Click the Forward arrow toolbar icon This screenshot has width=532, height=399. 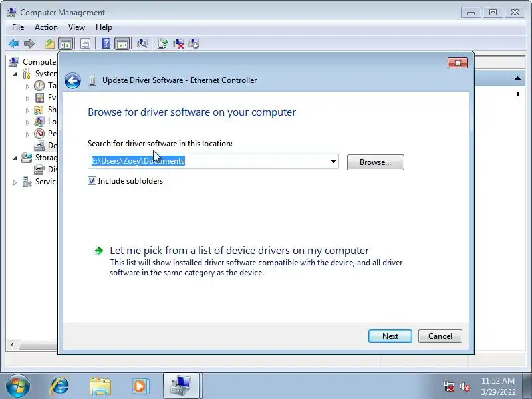point(29,43)
